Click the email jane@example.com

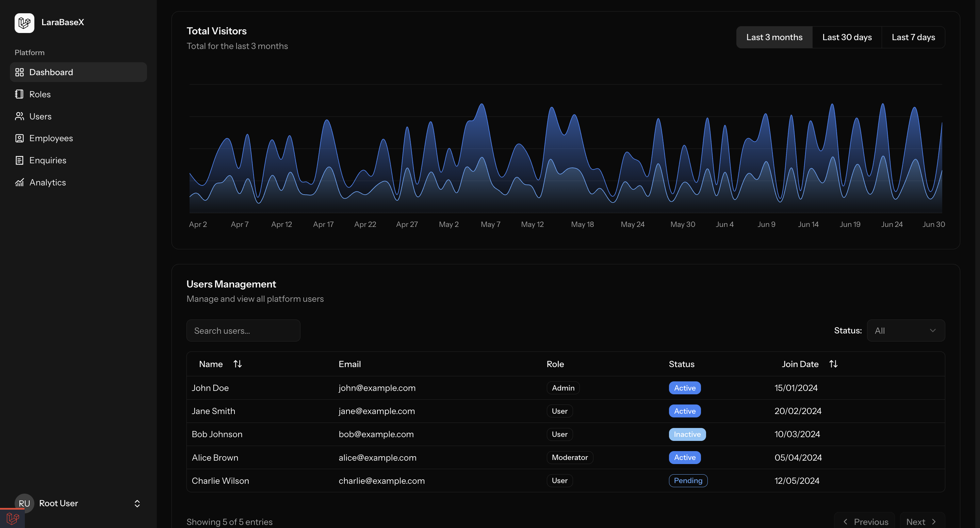377,411
